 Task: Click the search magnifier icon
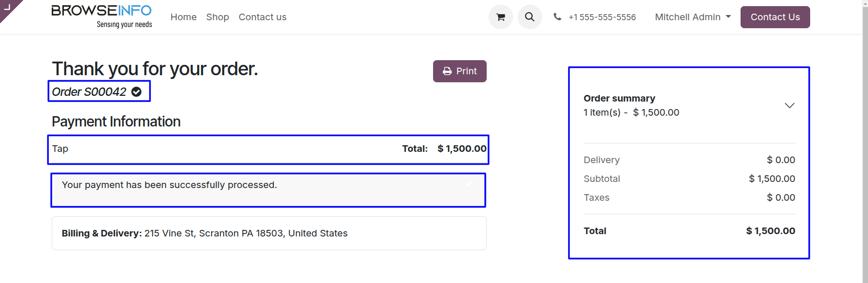pos(529,17)
